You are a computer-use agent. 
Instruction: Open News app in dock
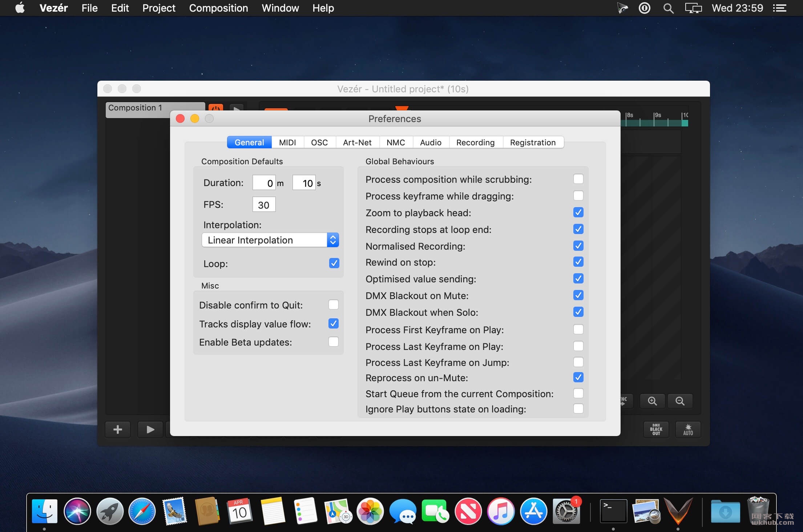[468, 511]
